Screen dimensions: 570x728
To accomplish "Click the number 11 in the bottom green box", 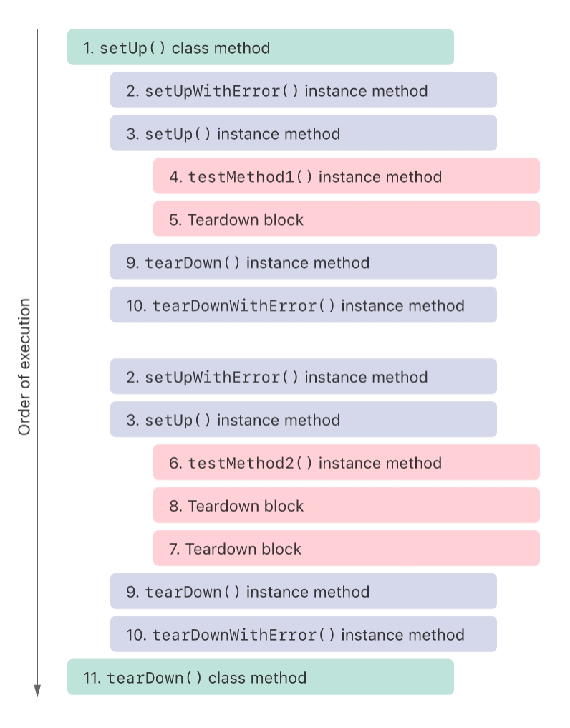I will coord(92,678).
